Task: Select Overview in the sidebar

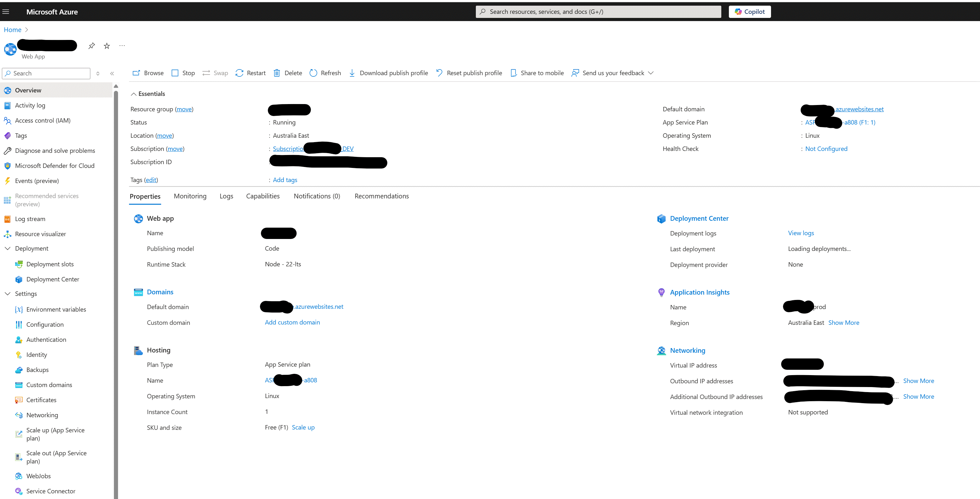Action: [57, 90]
